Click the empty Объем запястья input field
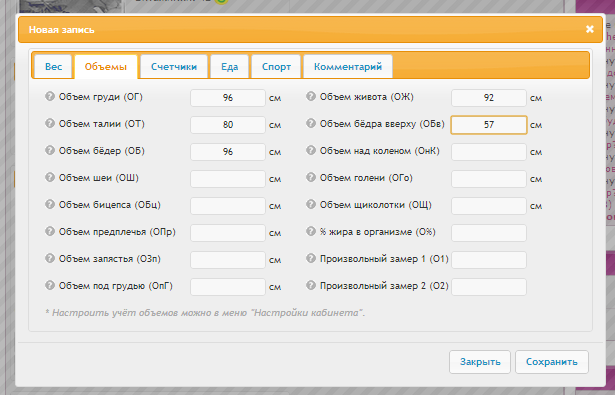 228,260
